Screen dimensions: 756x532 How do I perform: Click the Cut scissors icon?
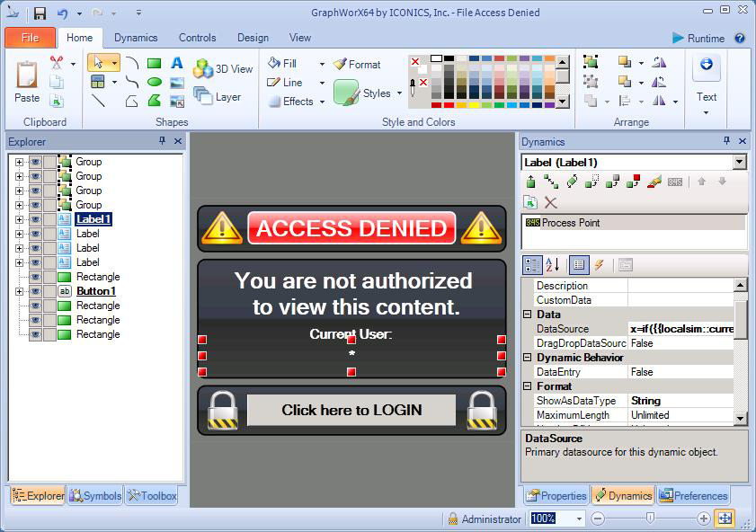coord(56,63)
